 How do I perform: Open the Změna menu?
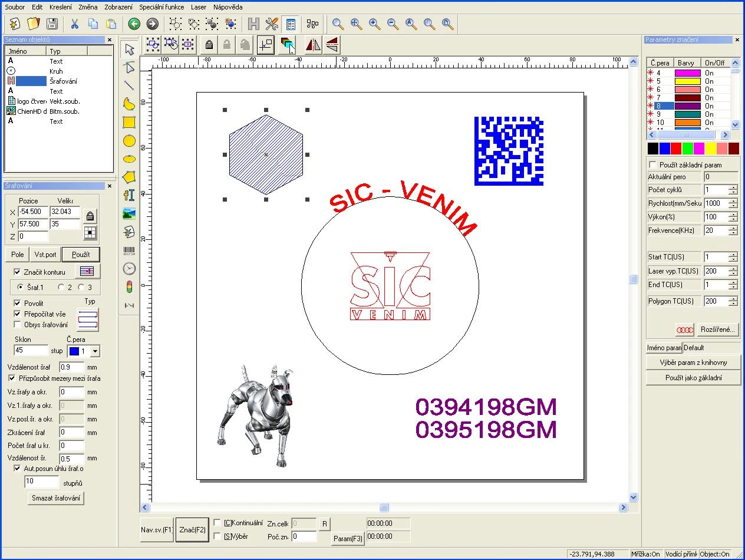[x=88, y=7]
